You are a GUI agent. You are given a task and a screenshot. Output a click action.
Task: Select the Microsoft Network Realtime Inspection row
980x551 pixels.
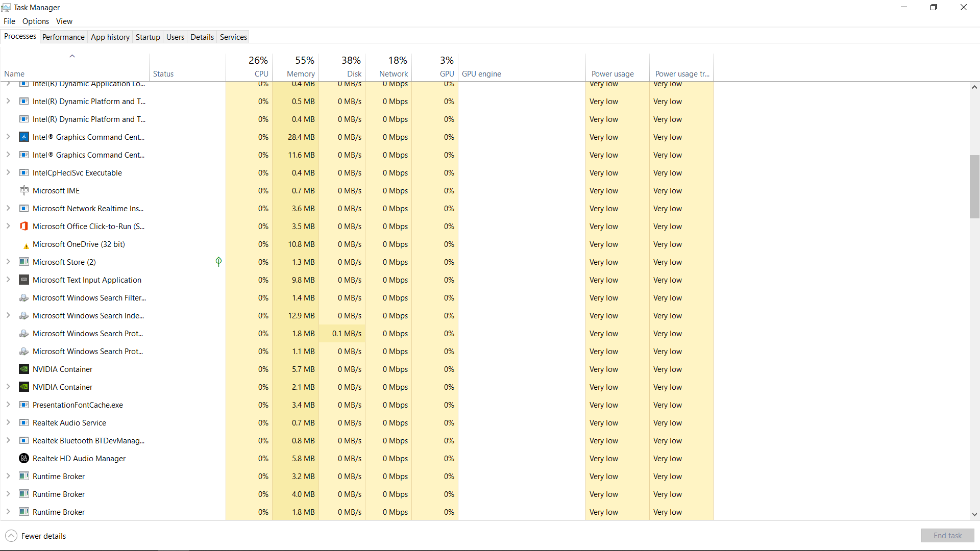pyautogui.click(x=88, y=208)
